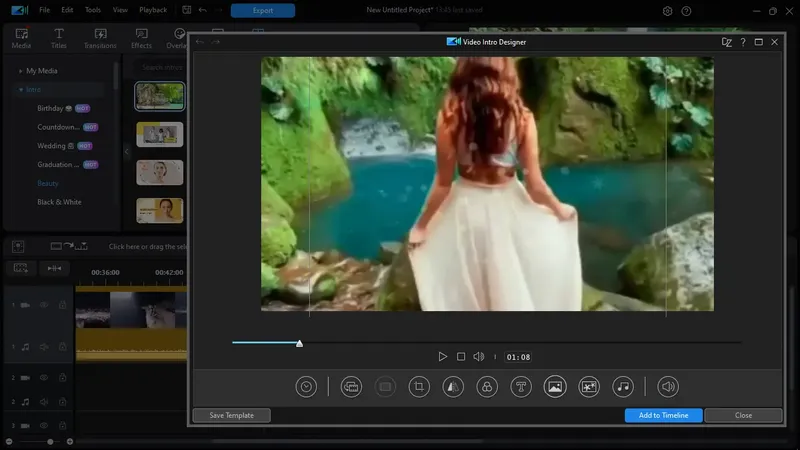Open the background music tool
The height and width of the screenshot is (450, 800).
[622, 387]
